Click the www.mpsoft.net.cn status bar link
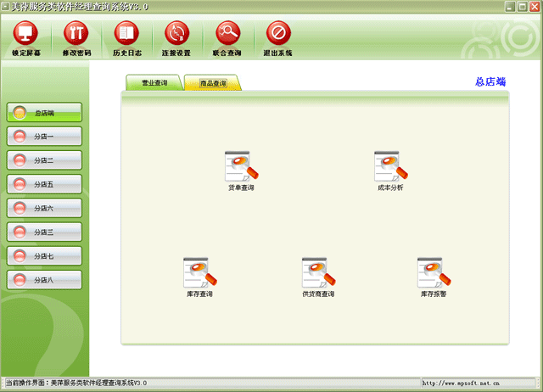The height and width of the screenshot is (392, 543). coord(473,384)
